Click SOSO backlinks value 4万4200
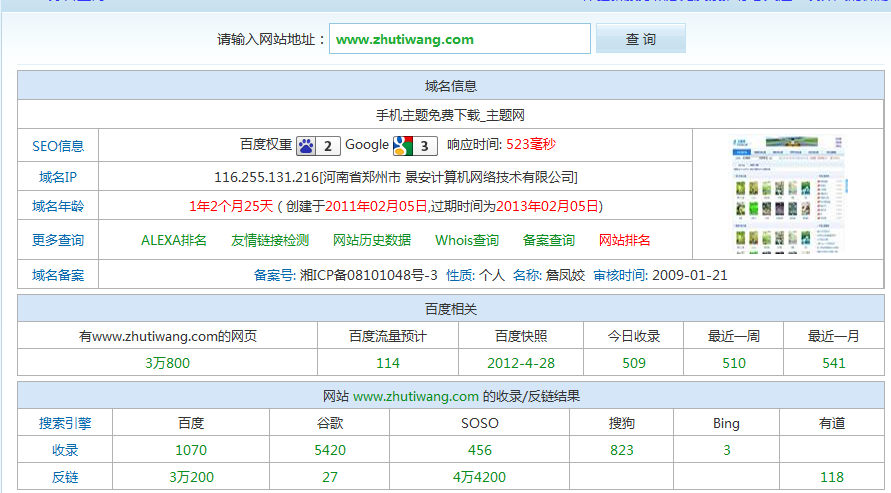The image size is (891, 493). coord(480,477)
